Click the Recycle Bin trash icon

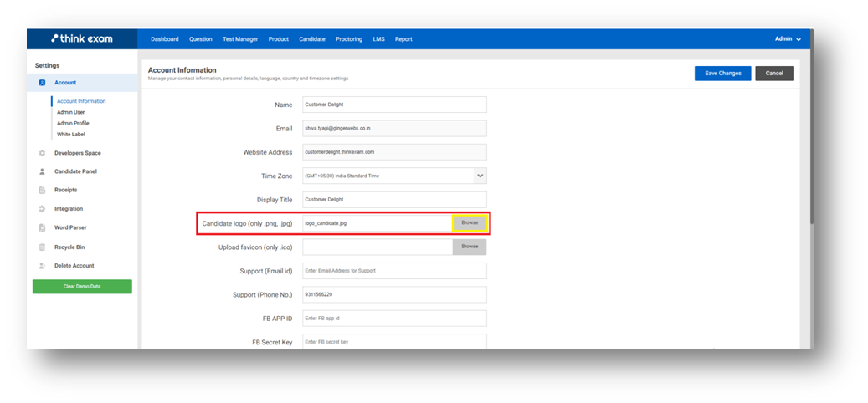[x=42, y=247]
